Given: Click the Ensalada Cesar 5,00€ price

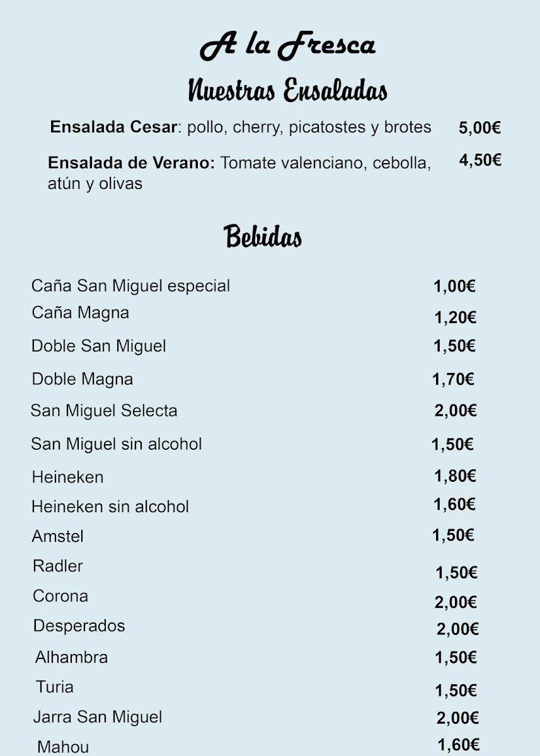Looking at the screenshot, I should tap(480, 129).
